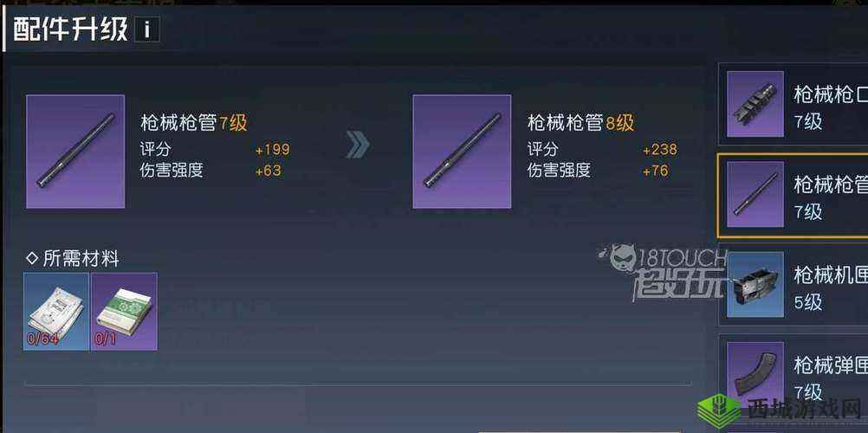
Task: Select the 枪械枪管 barrel icon in sidebar
Action: [755, 194]
